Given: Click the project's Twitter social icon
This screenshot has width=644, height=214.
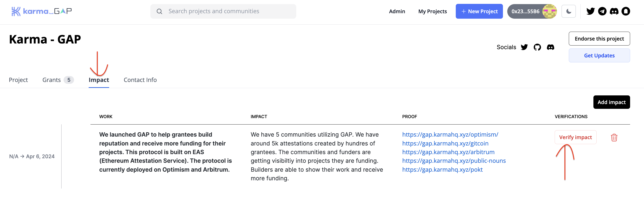Looking at the screenshot, I should point(524,47).
